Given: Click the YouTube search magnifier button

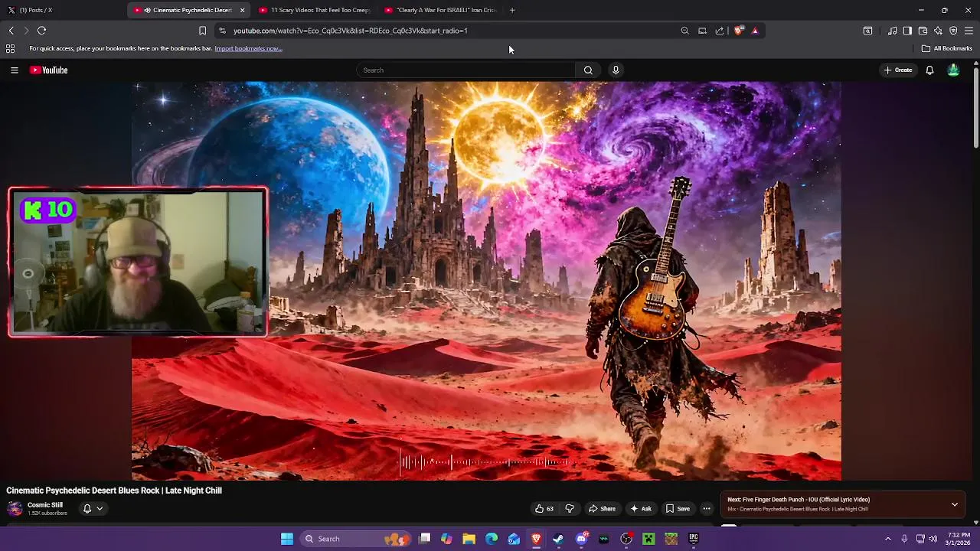Looking at the screenshot, I should click(588, 70).
